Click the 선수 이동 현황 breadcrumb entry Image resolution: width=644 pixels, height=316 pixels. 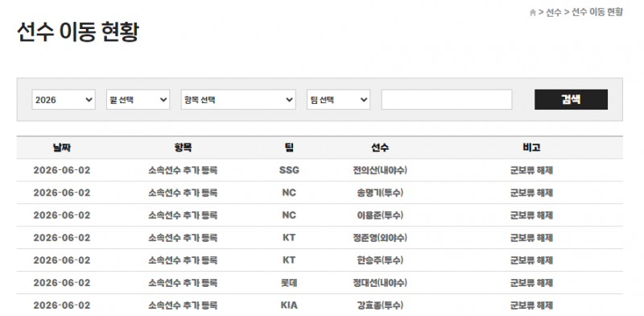(597, 12)
